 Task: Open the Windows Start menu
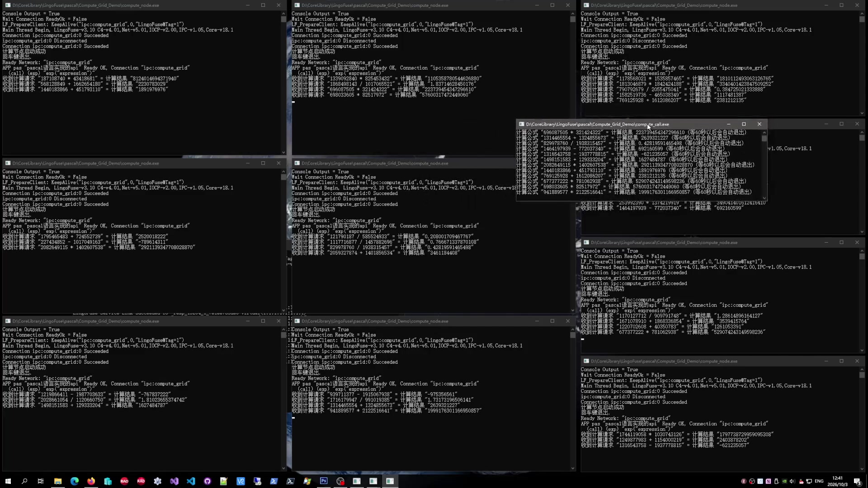coord(8,481)
